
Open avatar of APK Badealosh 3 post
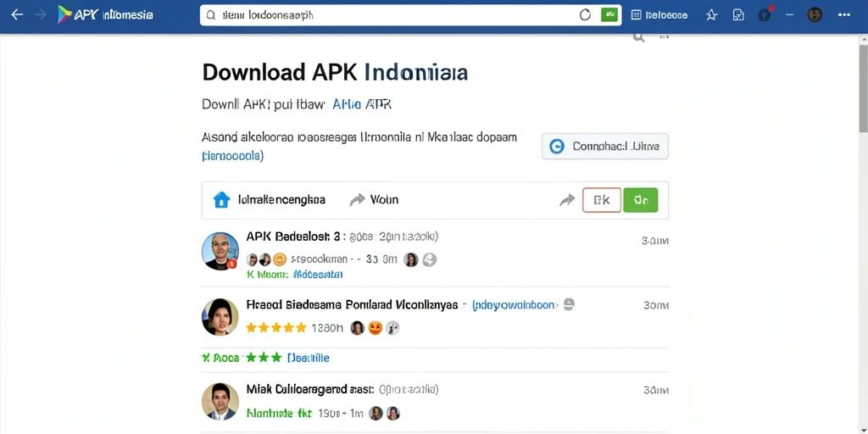pyautogui.click(x=220, y=251)
